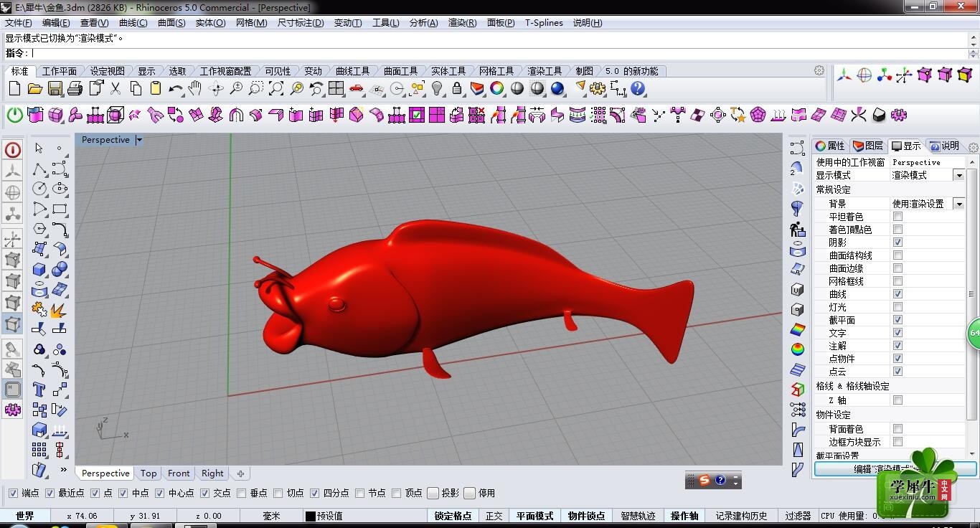Screen dimensions: 980x528
Task: Switch to the 曲线工具 toolbar tab
Action: pyautogui.click(x=352, y=71)
